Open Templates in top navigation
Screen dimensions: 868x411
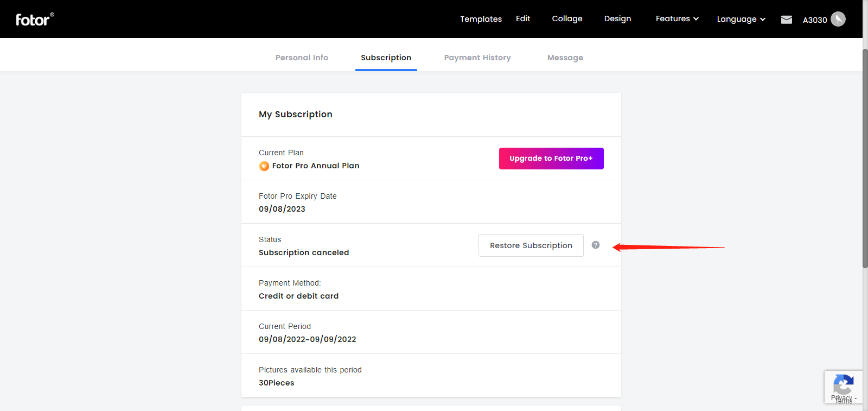[x=481, y=19]
